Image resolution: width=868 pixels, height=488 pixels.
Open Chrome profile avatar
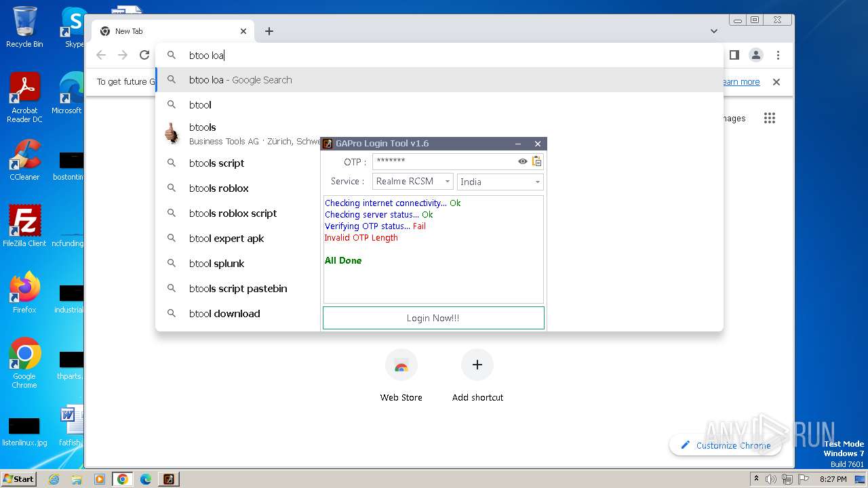click(756, 55)
